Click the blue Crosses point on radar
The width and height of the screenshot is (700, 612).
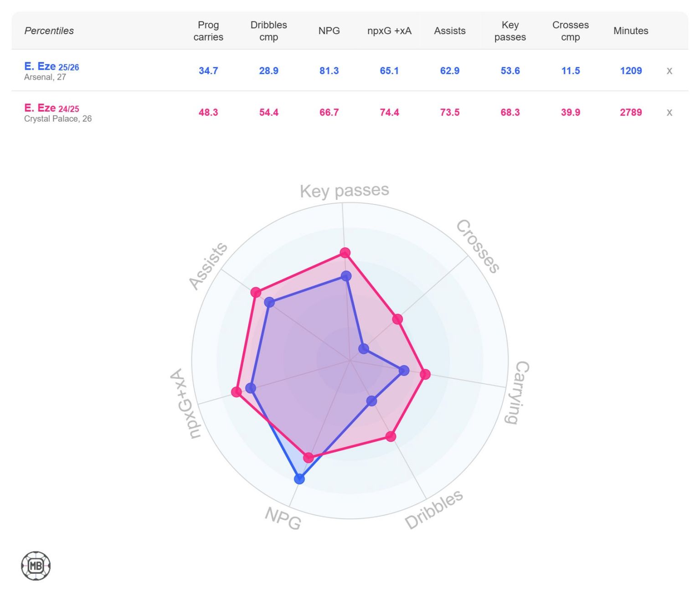tap(363, 349)
